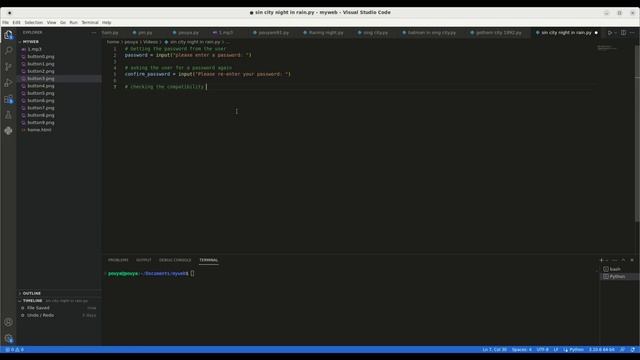This screenshot has width=640, height=360.
Task: Open the File menu
Action: (x=5, y=22)
